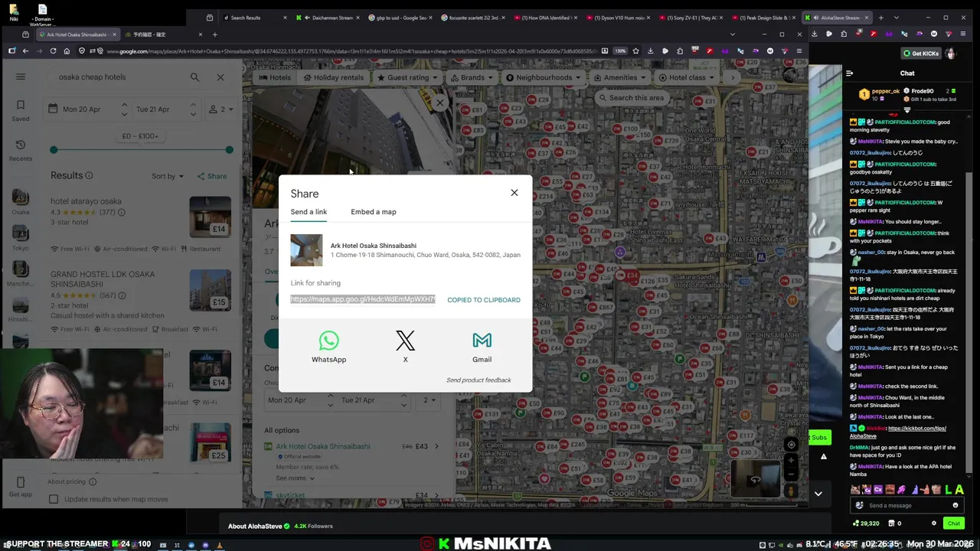The image size is (980, 551).
Task: Click the search magnifier icon
Action: 194,77
